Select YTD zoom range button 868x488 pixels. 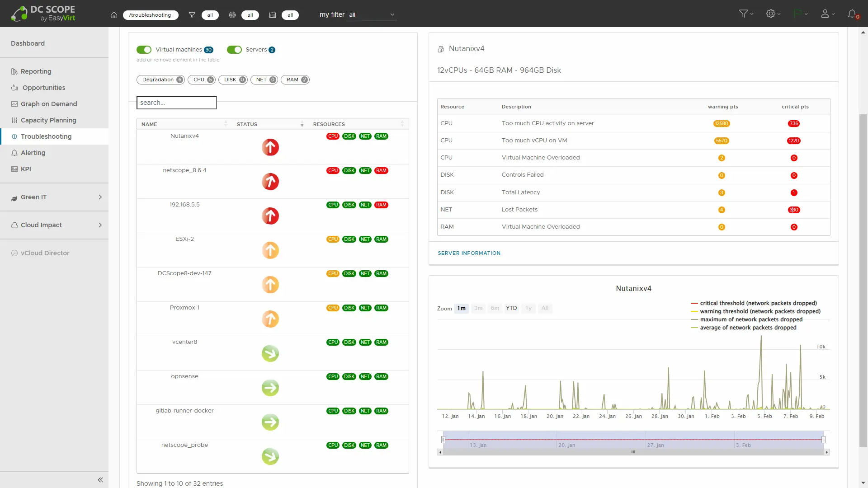pyautogui.click(x=511, y=308)
